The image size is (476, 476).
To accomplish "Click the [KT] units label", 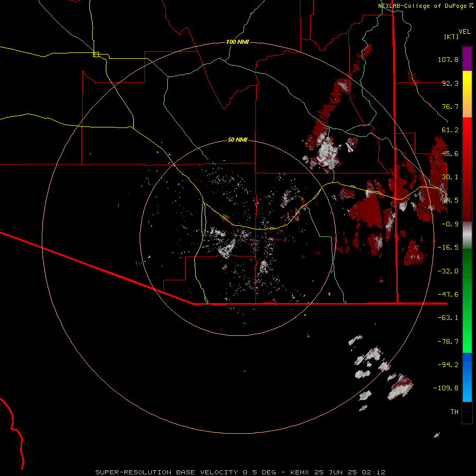I will (452, 36).
